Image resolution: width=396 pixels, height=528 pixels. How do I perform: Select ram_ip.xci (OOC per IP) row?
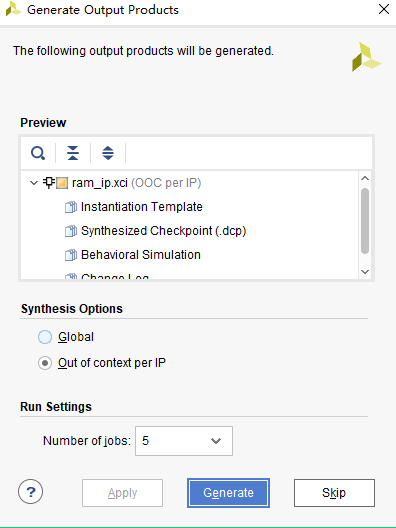point(136,183)
